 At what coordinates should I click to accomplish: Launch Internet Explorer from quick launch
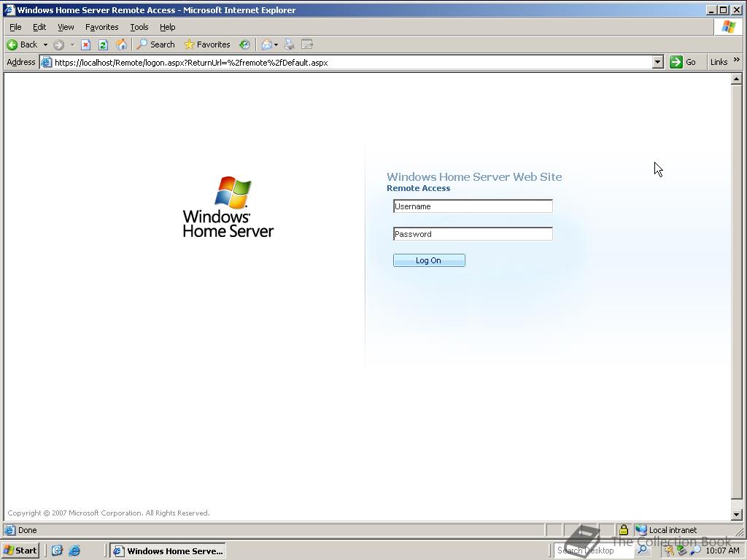point(75,551)
